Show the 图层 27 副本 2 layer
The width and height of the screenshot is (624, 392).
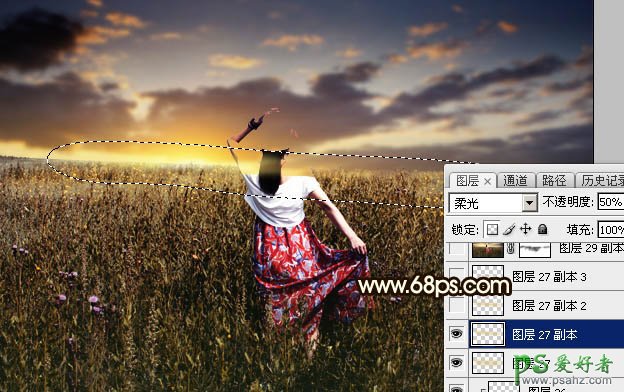click(457, 305)
